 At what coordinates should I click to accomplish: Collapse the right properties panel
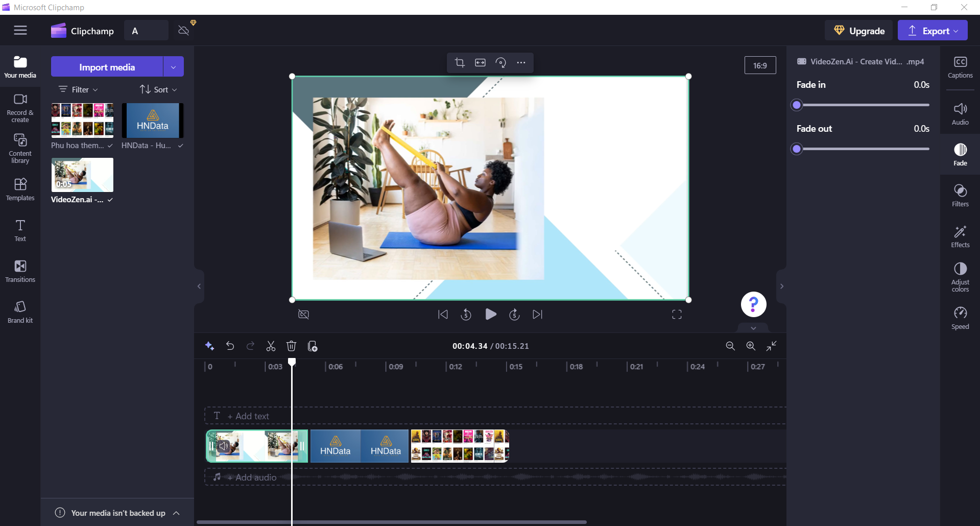[x=781, y=286]
